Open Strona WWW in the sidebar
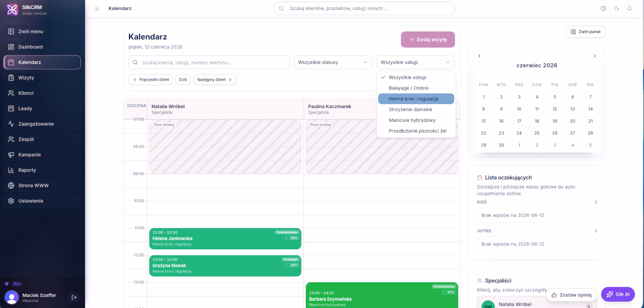Image resolution: width=644 pixels, height=308 pixels. [x=42, y=185]
